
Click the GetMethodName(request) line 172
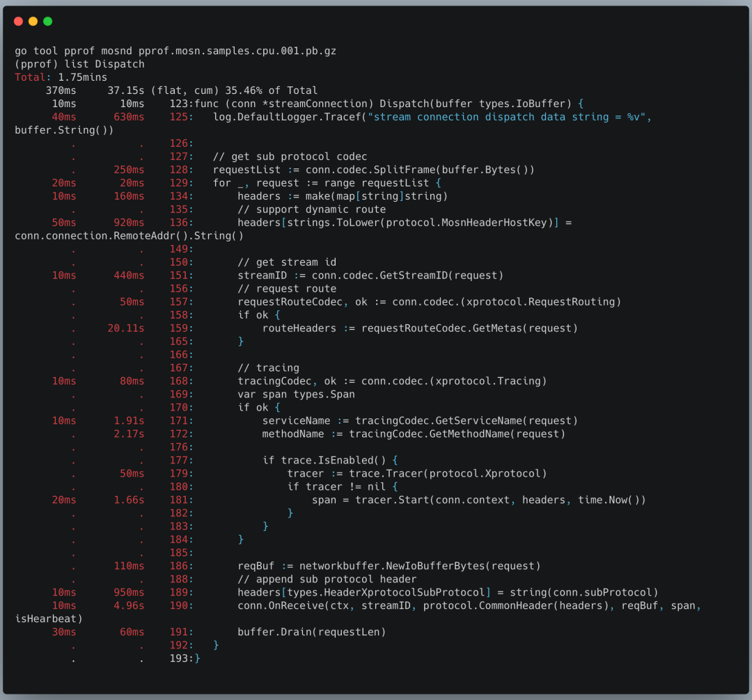click(x=414, y=434)
